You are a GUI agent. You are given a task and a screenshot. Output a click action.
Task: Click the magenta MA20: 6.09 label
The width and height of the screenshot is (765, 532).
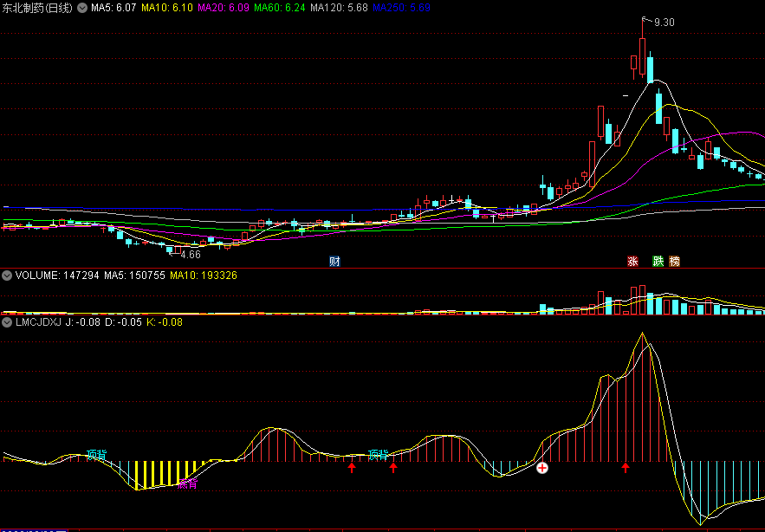point(224,8)
